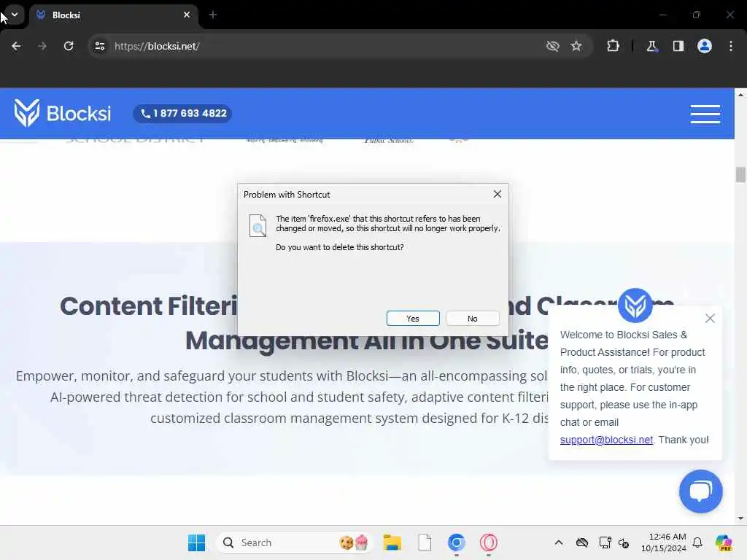The width and height of the screenshot is (747, 560).
Task: Open the Chrome Labs flask icon
Action: pyautogui.click(x=651, y=46)
